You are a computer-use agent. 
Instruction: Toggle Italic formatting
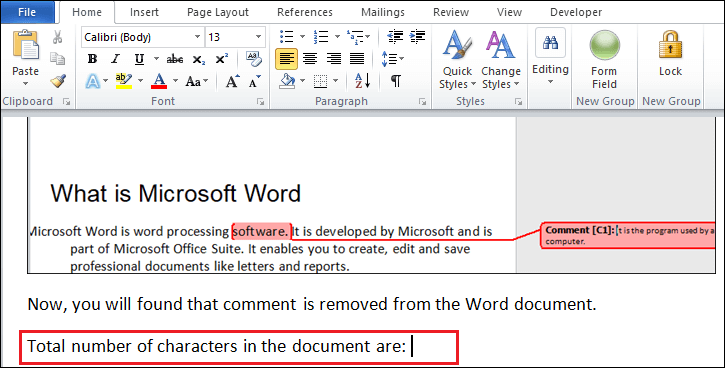pyautogui.click(x=115, y=59)
